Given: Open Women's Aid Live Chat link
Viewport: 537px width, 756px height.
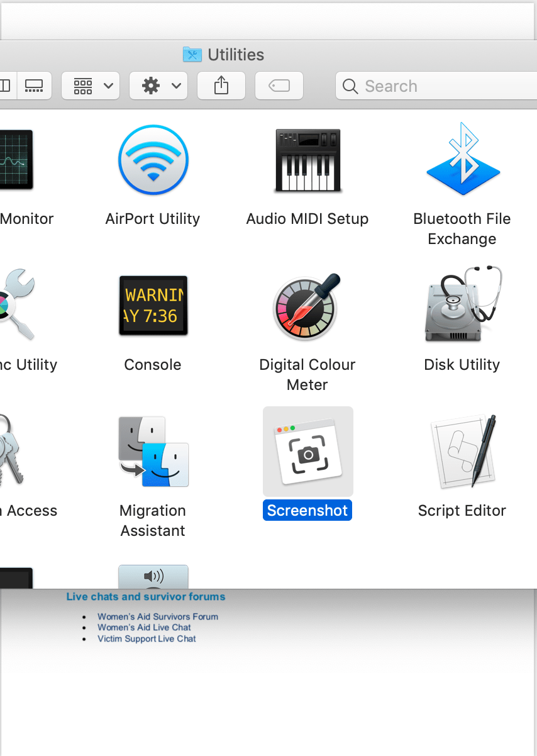Looking at the screenshot, I should (144, 627).
